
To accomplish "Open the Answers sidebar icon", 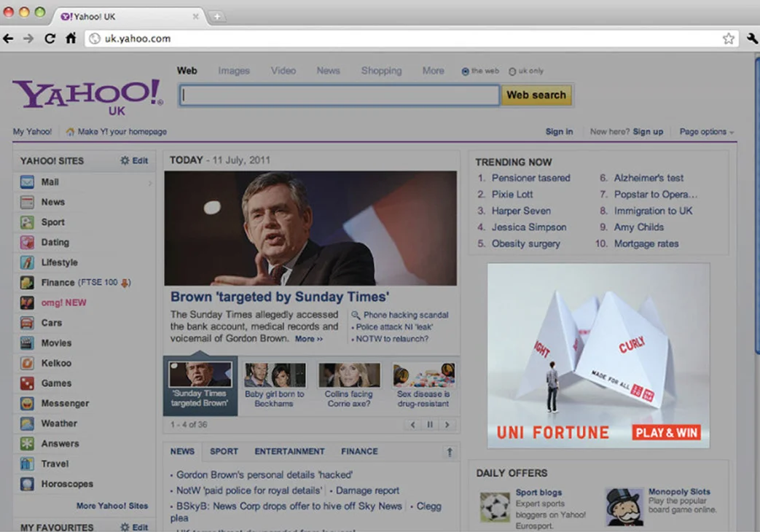I will click(x=27, y=443).
